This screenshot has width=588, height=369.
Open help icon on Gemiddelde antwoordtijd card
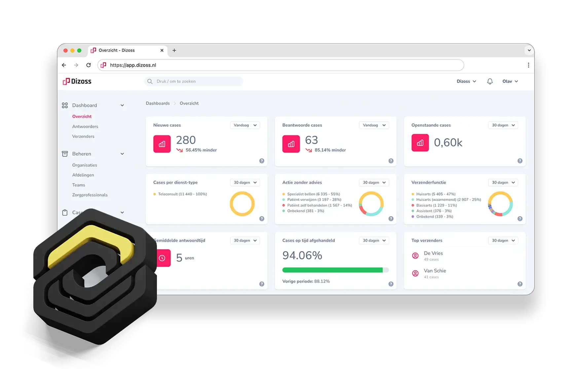pyautogui.click(x=262, y=284)
